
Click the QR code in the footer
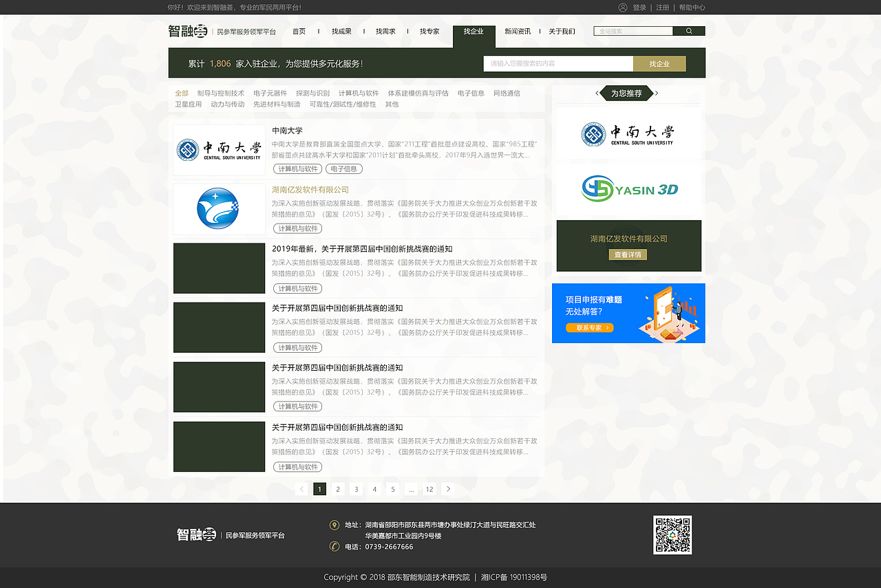672,535
